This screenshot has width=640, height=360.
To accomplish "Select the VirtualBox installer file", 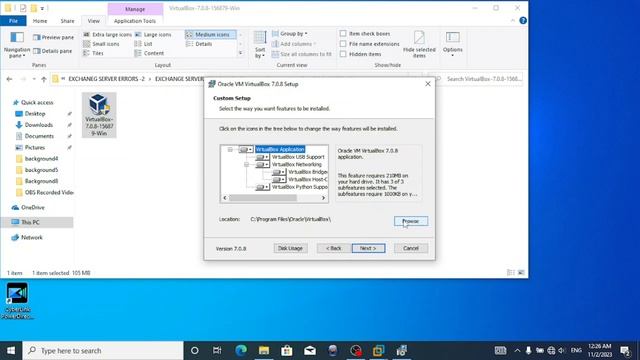I will click(99, 115).
